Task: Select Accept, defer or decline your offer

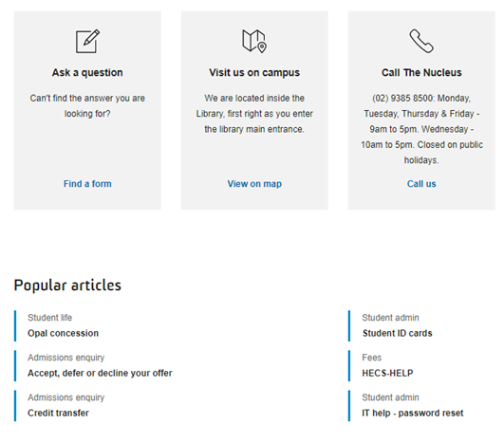Action: (100, 373)
